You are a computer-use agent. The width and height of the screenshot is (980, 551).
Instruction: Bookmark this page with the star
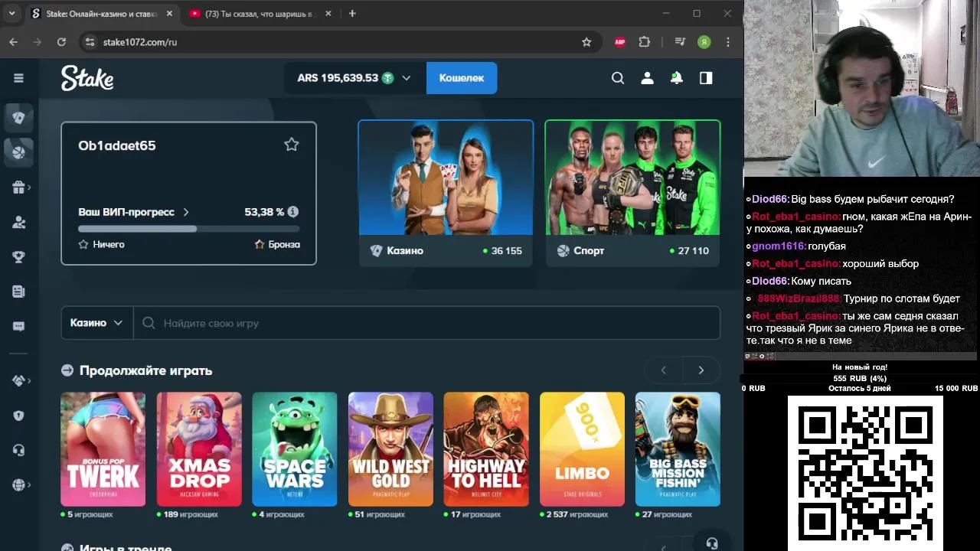[x=586, y=42]
